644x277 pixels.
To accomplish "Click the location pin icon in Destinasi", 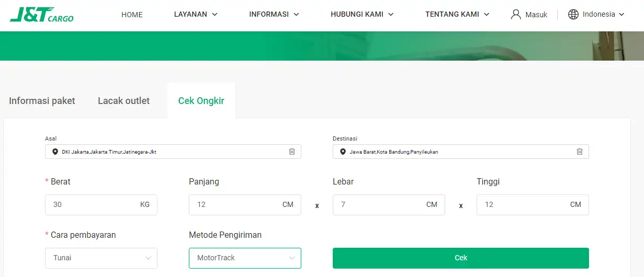I will coord(343,152).
